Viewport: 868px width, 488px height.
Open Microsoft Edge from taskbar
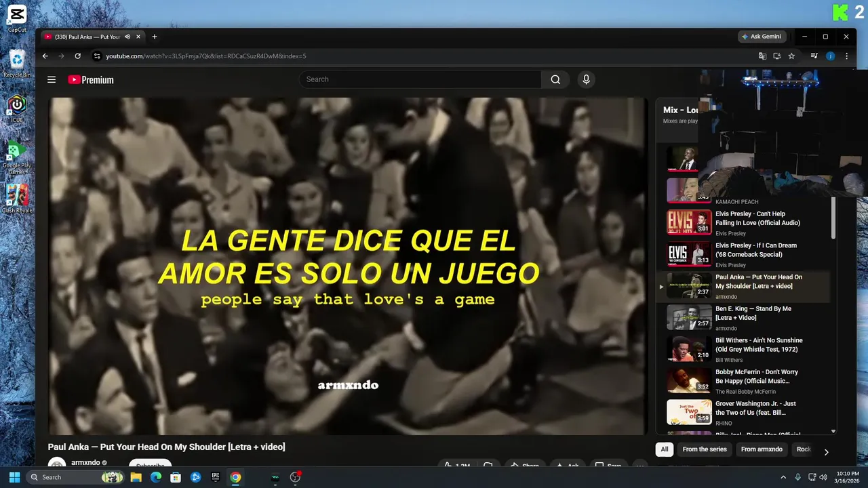click(155, 477)
